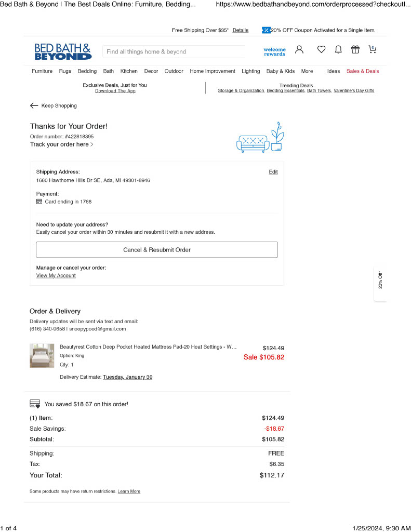Open the View My Account link

56,276
